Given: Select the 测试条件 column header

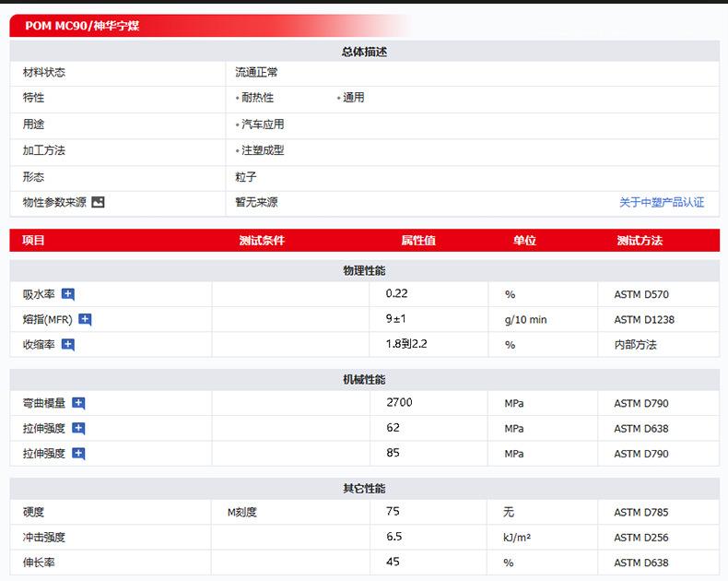Looking at the screenshot, I should click(262, 241).
